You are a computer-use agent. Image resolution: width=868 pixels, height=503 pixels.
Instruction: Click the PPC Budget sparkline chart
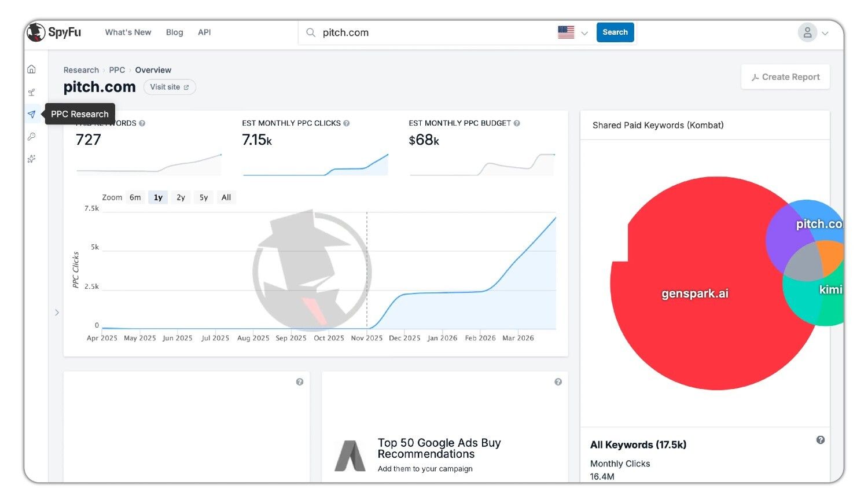[x=483, y=164]
